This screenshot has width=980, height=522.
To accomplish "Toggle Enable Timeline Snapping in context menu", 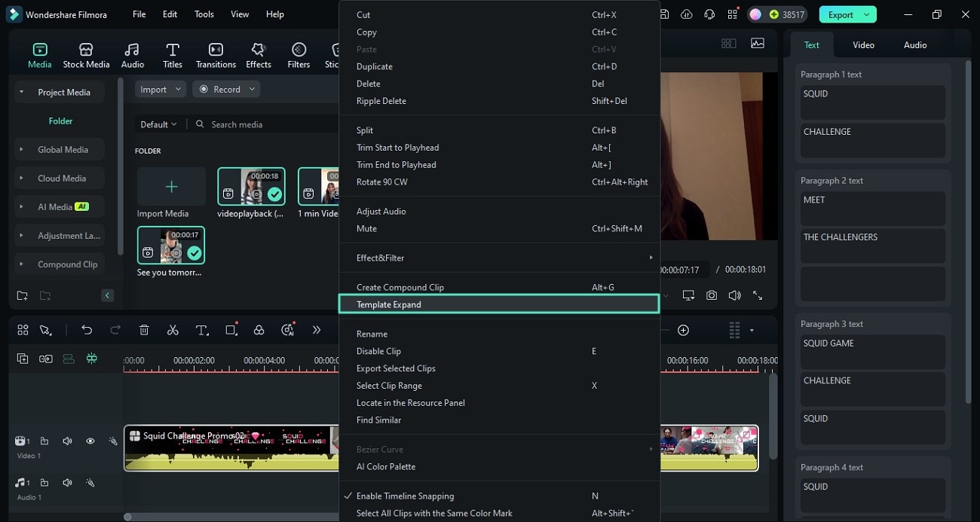I will coord(498,496).
